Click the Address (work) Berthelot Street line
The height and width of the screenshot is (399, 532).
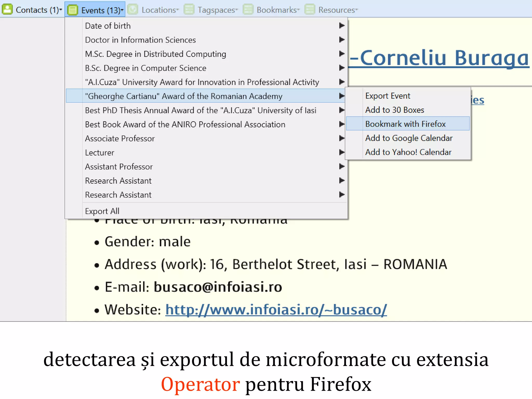[276, 264]
